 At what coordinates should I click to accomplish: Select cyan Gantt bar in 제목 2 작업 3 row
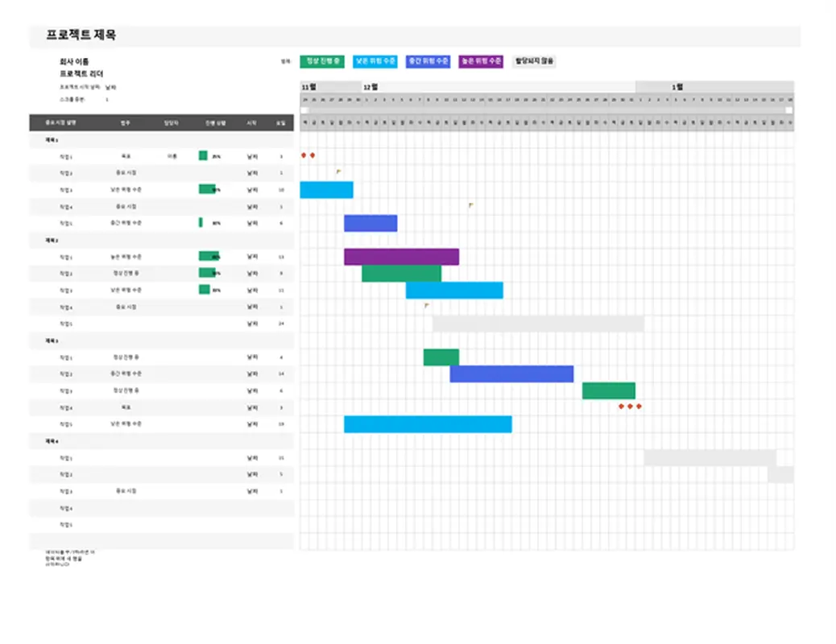tap(454, 291)
